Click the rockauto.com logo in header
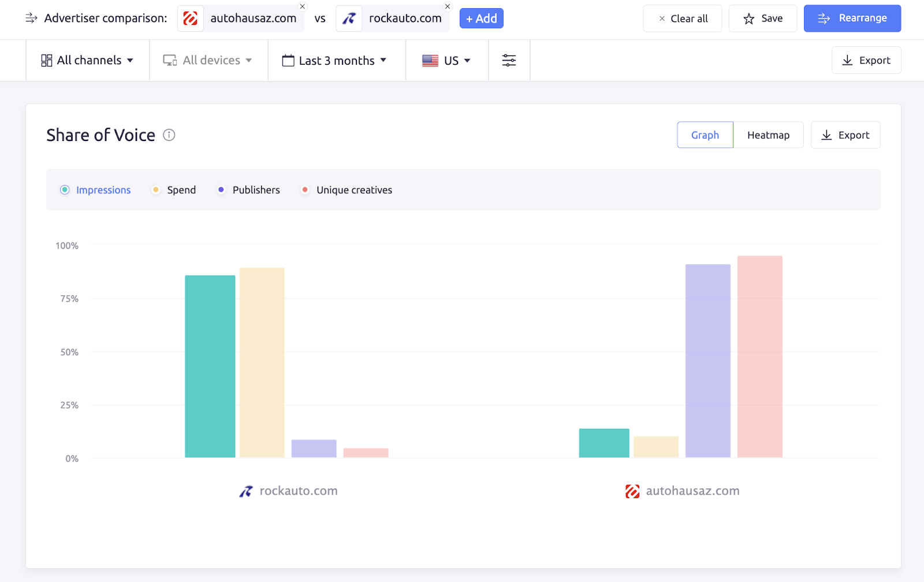The image size is (924, 582). pos(349,18)
